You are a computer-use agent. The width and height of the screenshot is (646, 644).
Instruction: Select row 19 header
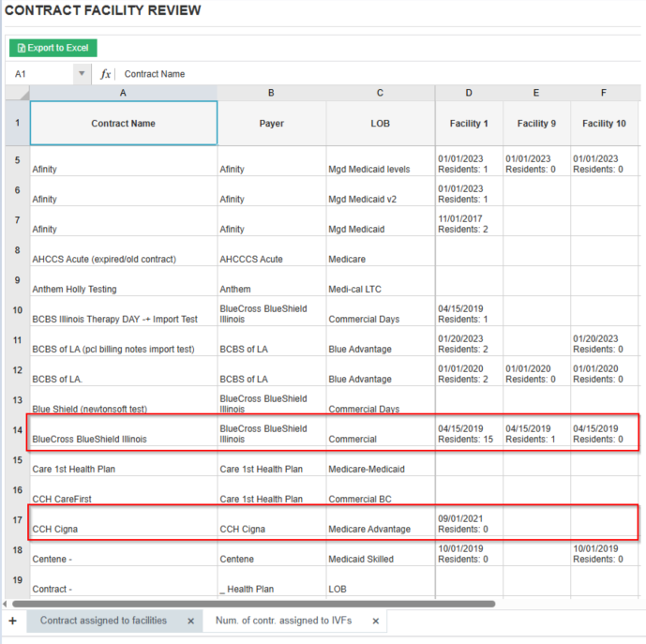click(17, 580)
